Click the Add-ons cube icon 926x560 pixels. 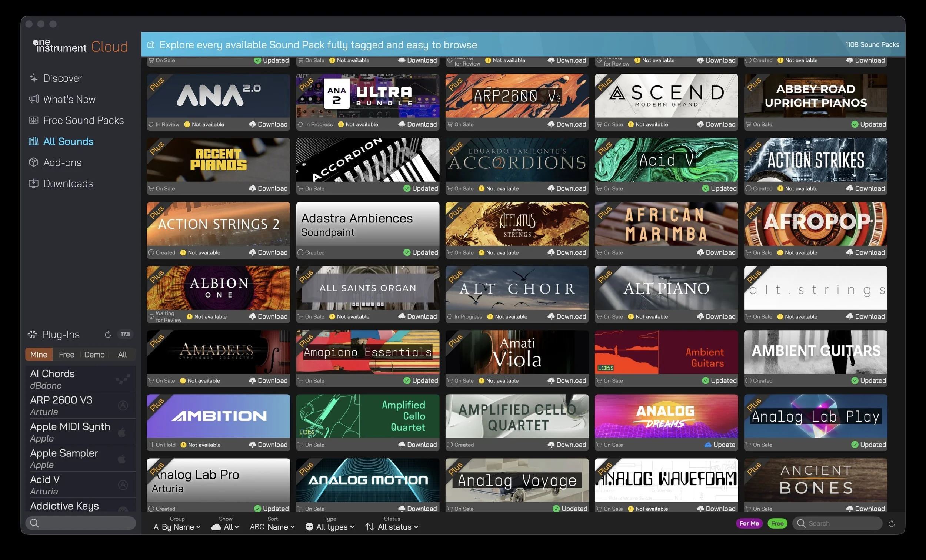(34, 162)
